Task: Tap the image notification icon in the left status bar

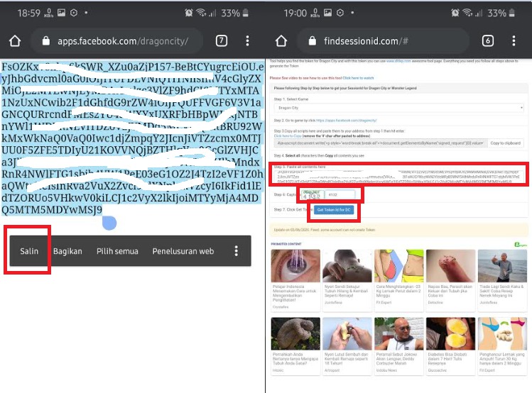Action: (x=61, y=13)
